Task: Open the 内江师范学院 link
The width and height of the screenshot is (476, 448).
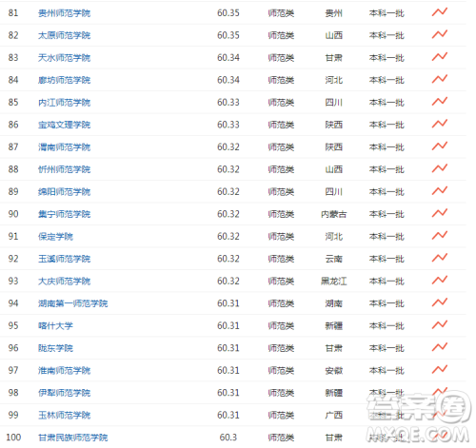Action: point(64,103)
